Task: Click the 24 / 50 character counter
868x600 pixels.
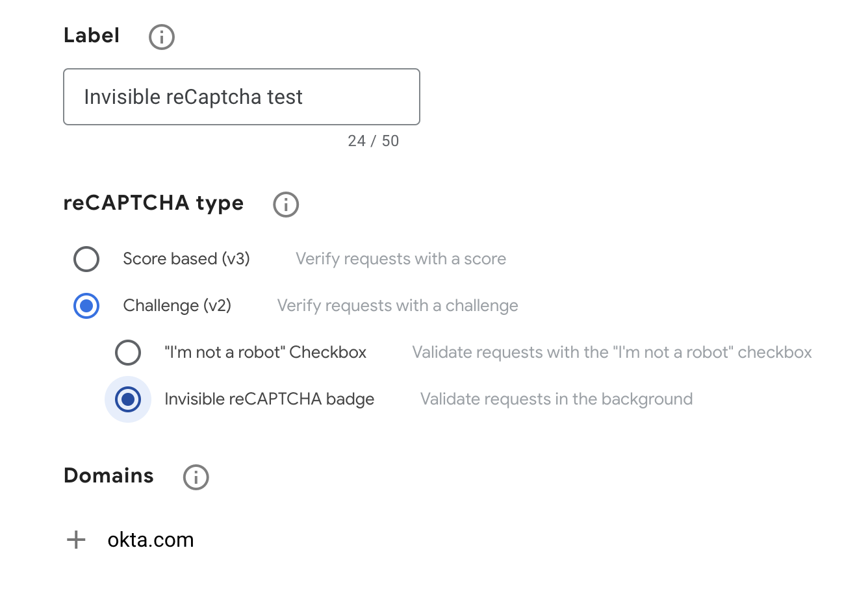Action: [x=374, y=141]
